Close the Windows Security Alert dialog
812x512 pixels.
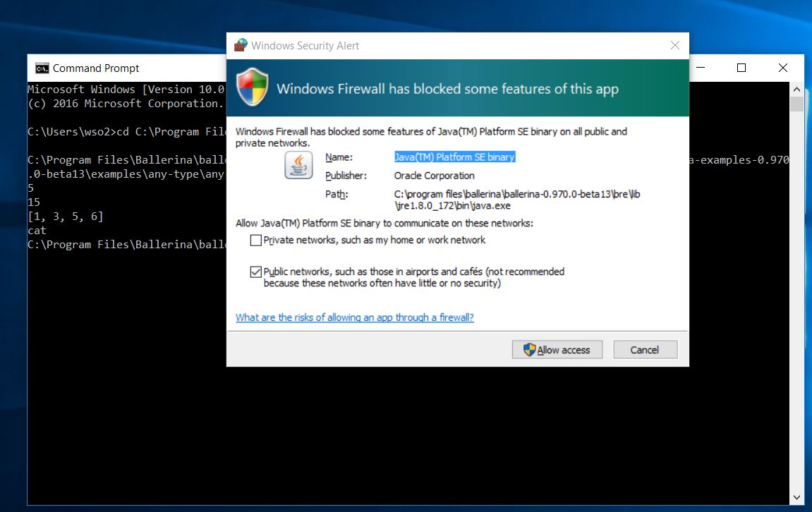tap(674, 46)
